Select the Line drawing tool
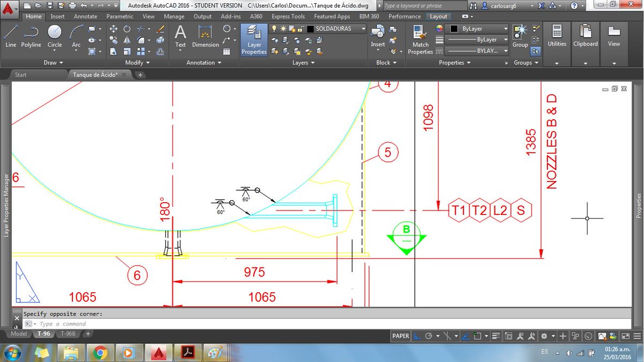644x362 pixels. pyautogui.click(x=10, y=37)
